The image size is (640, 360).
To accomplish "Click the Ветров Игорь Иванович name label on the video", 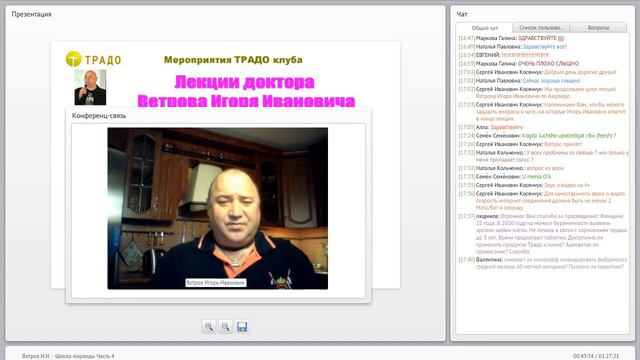I will click(216, 282).
